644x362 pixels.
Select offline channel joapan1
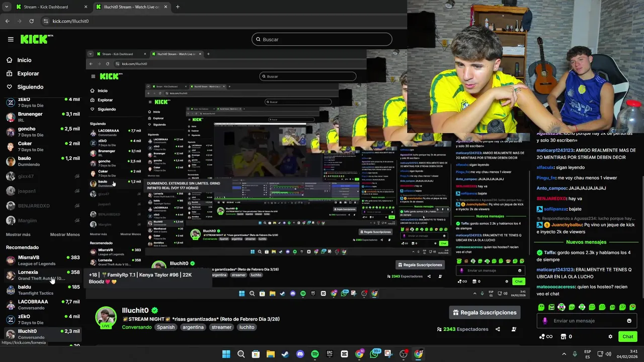42,191
